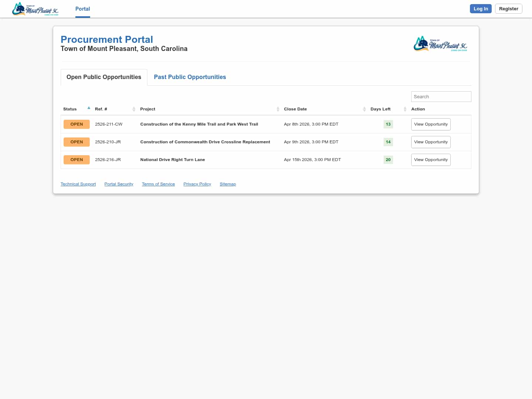Sort by Close Date column arrows
This screenshot has height=399, width=532.
pyautogui.click(x=364, y=109)
